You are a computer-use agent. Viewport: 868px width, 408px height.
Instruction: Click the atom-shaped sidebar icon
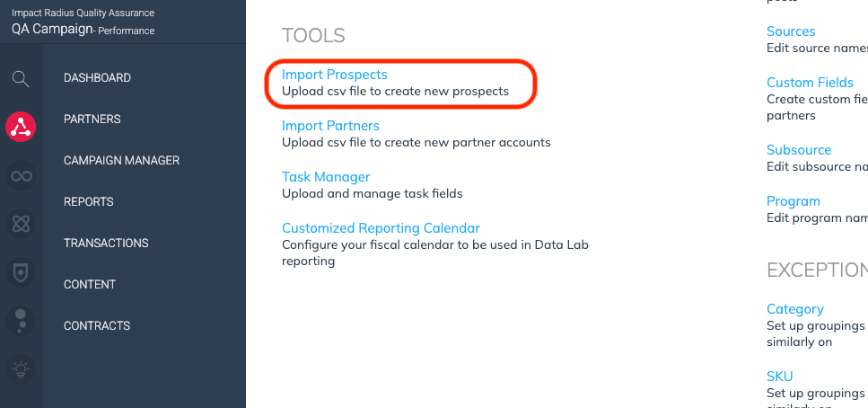coord(21,224)
